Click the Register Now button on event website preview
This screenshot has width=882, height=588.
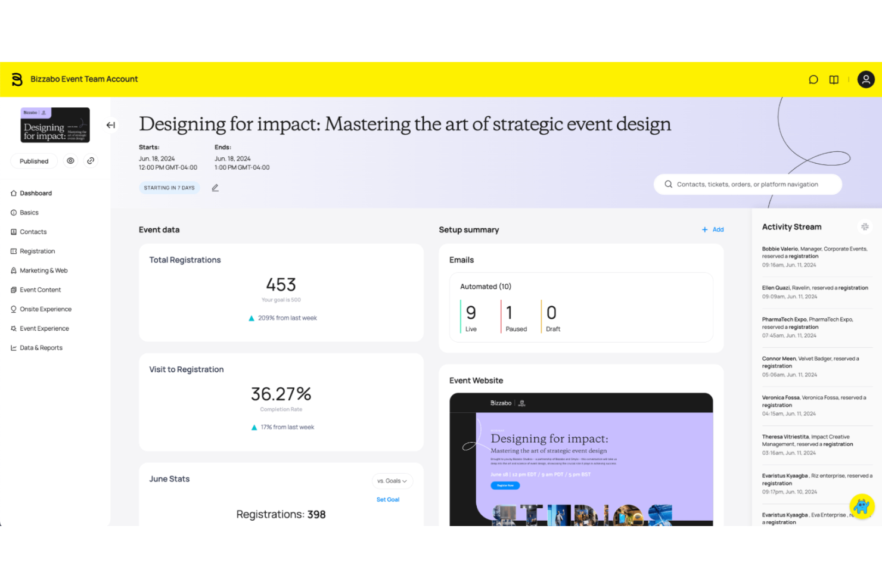point(505,485)
